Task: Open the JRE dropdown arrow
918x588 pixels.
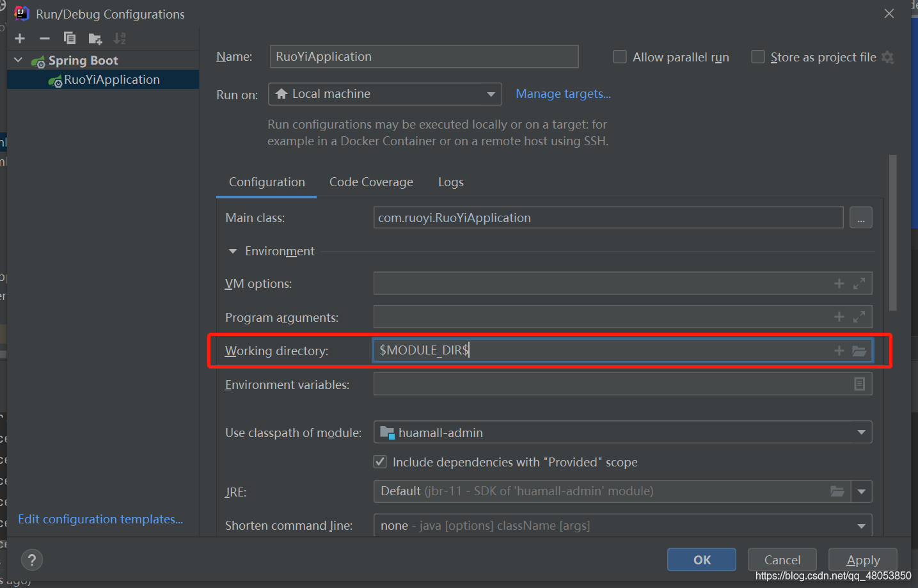Action: 862,491
